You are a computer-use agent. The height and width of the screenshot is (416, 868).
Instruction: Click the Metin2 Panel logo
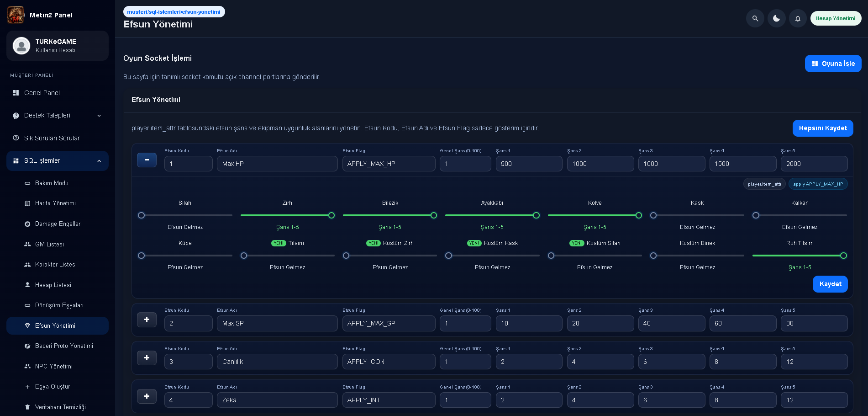pos(16,15)
